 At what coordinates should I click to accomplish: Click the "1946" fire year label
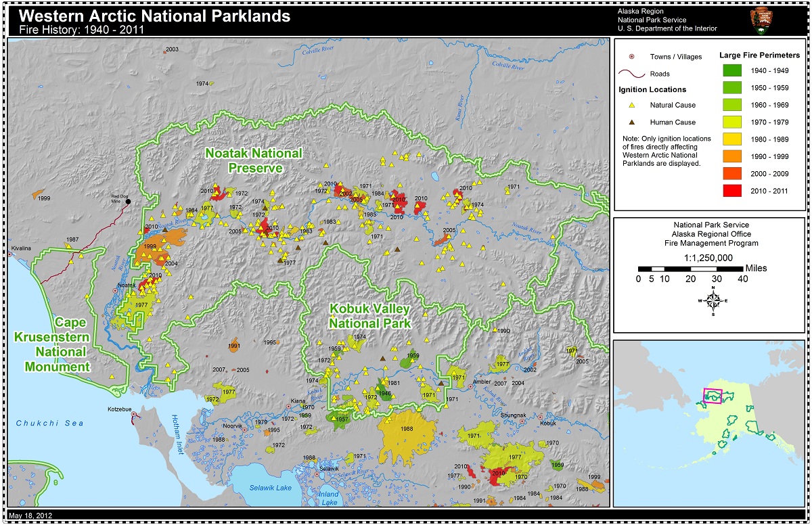click(385, 392)
